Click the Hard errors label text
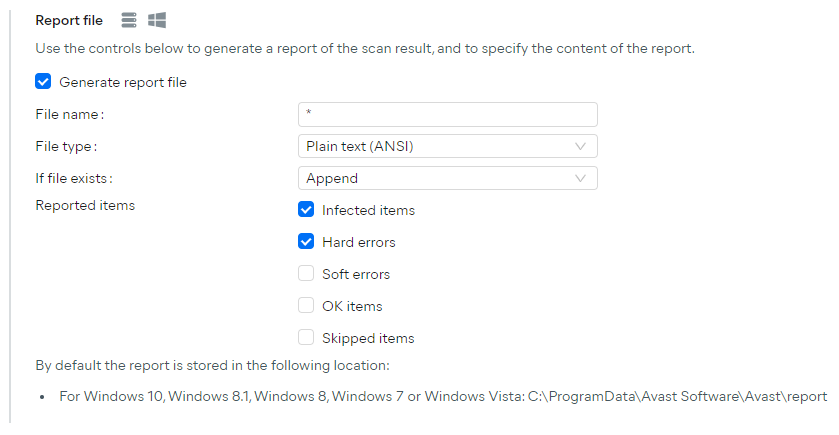This screenshot has height=435, width=839. [x=359, y=242]
